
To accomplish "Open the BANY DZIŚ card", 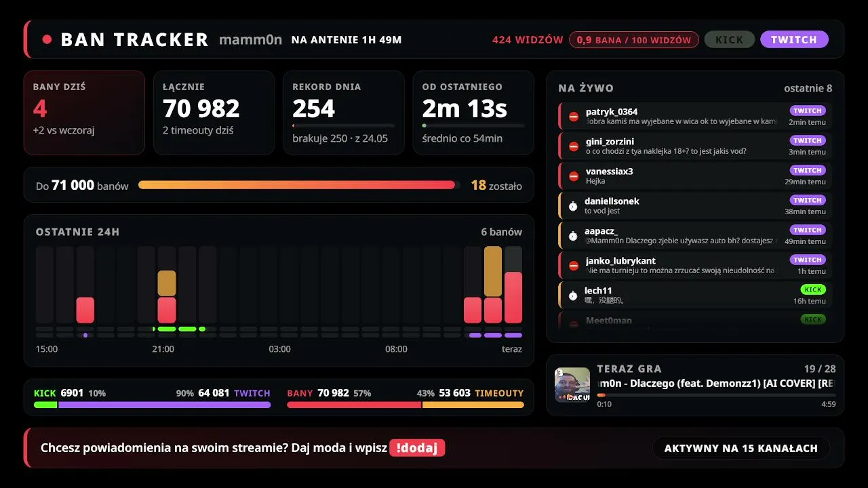I will 84,113.
